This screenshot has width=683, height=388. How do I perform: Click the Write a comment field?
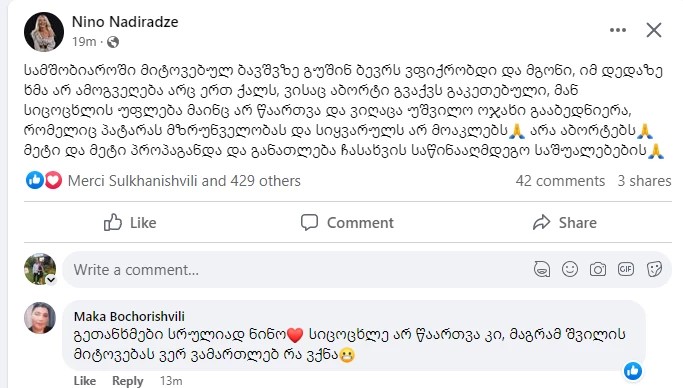296,270
